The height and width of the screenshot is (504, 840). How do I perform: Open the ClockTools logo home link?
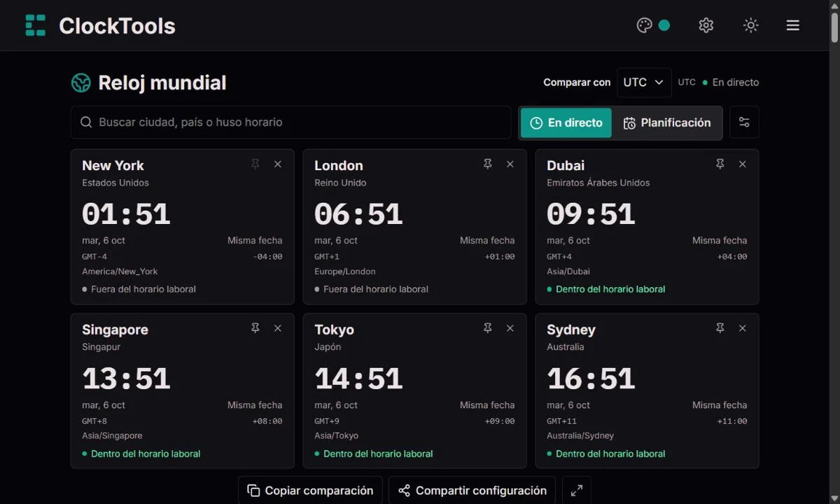point(100,26)
